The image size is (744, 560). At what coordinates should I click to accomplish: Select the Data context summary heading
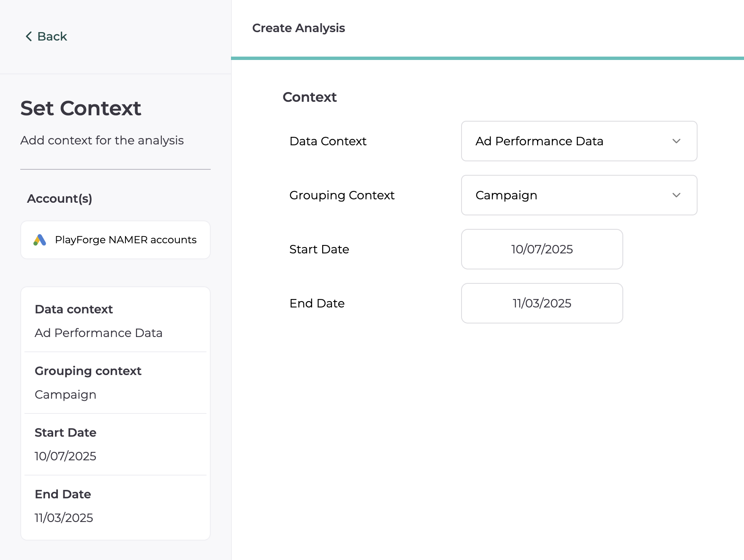tap(74, 309)
